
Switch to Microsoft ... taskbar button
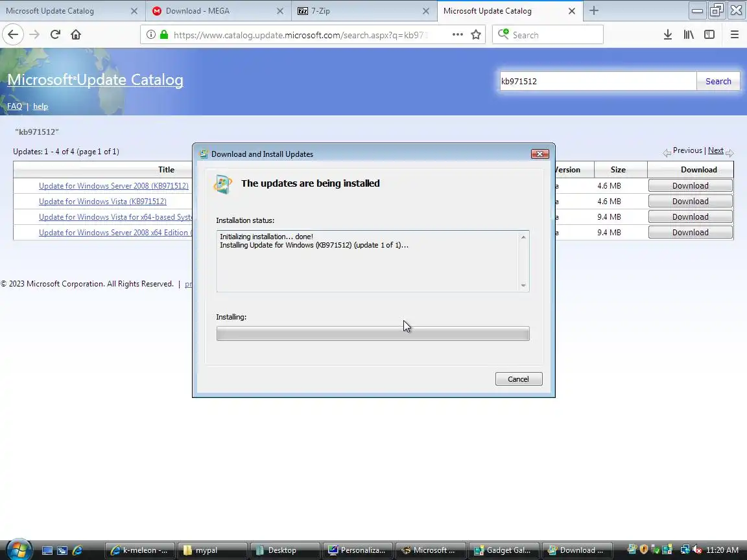(430, 550)
